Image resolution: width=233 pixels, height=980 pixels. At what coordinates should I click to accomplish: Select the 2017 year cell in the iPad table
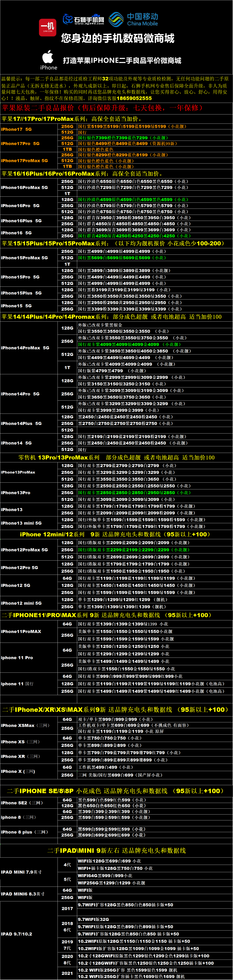coord(67,908)
